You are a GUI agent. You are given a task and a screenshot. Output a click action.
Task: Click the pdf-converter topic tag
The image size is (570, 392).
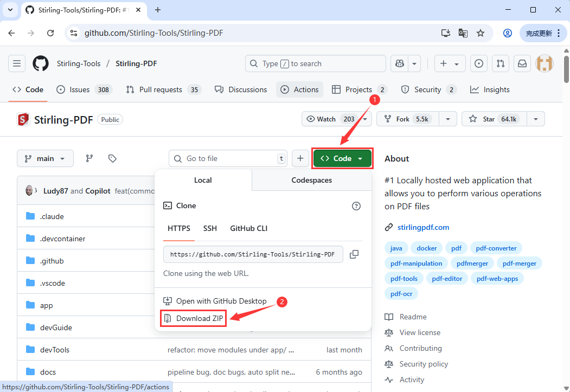click(496, 248)
